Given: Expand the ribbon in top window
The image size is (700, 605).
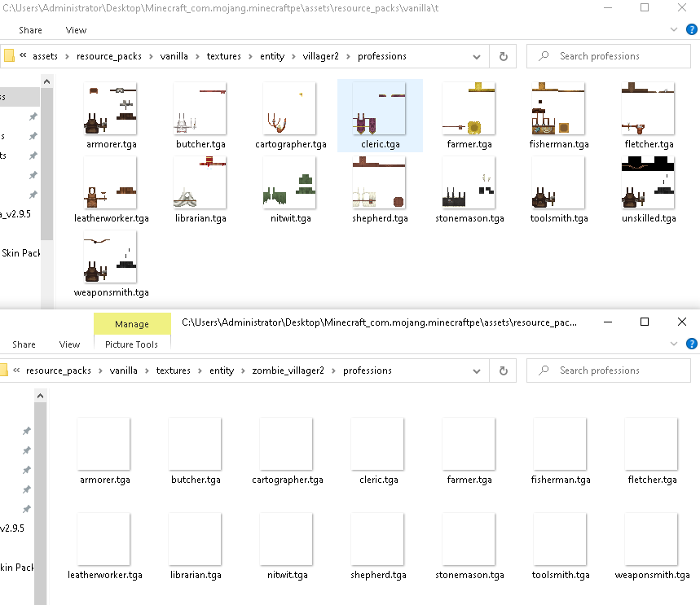Looking at the screenshot, I should (x=673, y=29).
